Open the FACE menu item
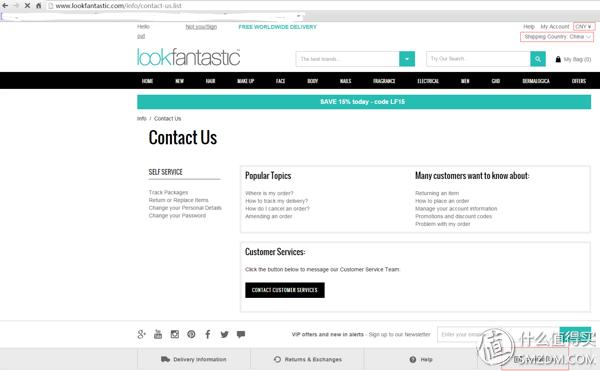 (x=280, y=81)
